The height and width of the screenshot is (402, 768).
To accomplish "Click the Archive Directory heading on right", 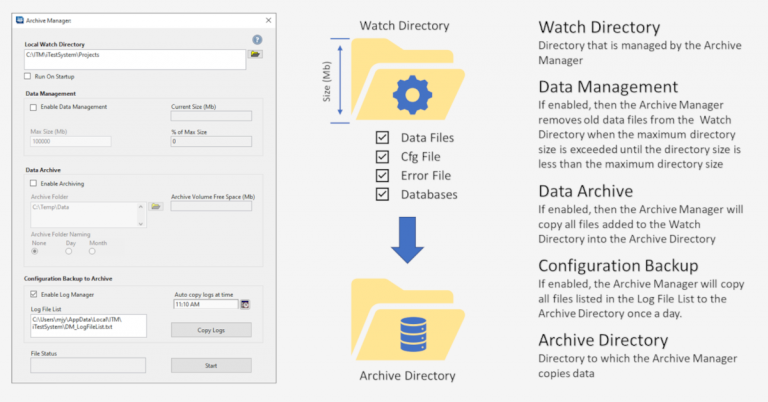I will tap(603, 340).
